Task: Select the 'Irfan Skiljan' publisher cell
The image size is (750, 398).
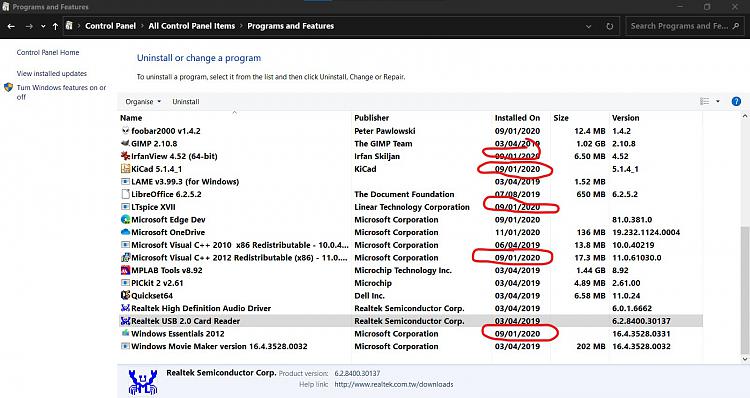Action: pos(377,156)
